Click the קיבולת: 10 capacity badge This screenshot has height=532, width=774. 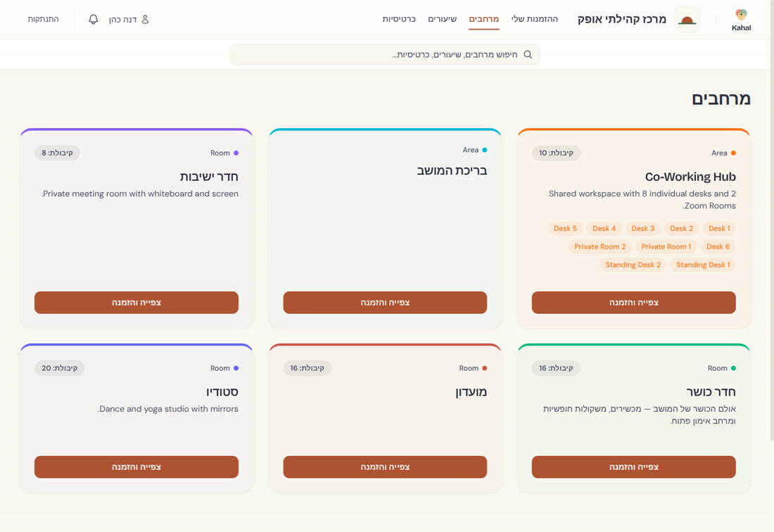click(x=556, y=153)
